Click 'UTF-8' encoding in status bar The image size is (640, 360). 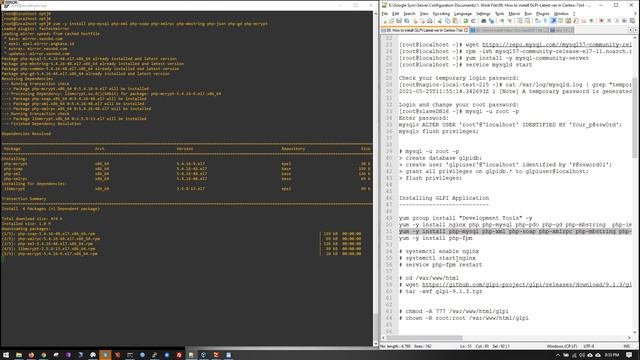coord(589,346)
